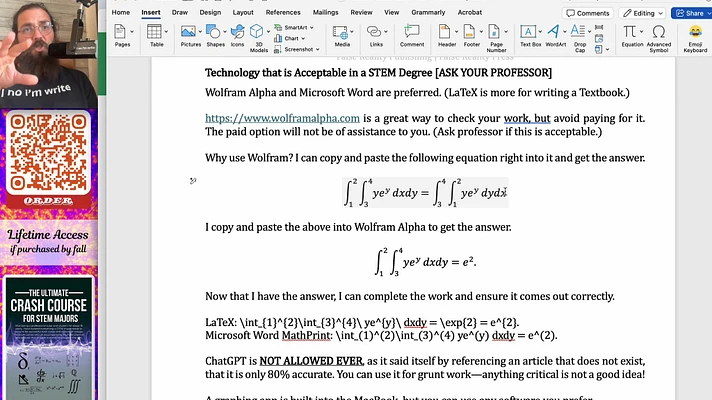This screenshot has height=400, width=712.
Task: Click the Comments button
Action: point(588,13)
